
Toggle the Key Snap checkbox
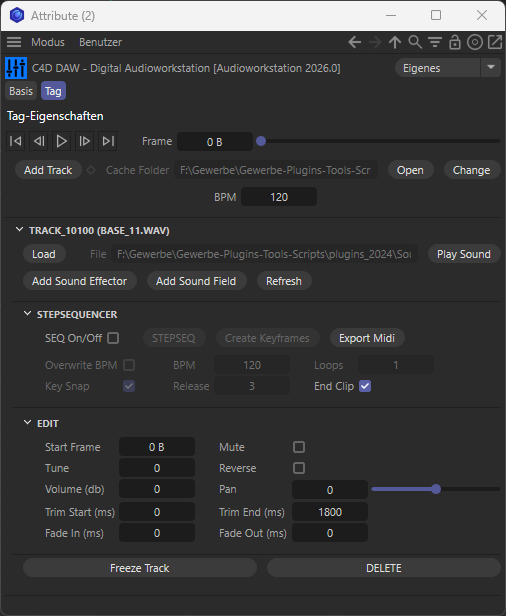coord(129,386)
